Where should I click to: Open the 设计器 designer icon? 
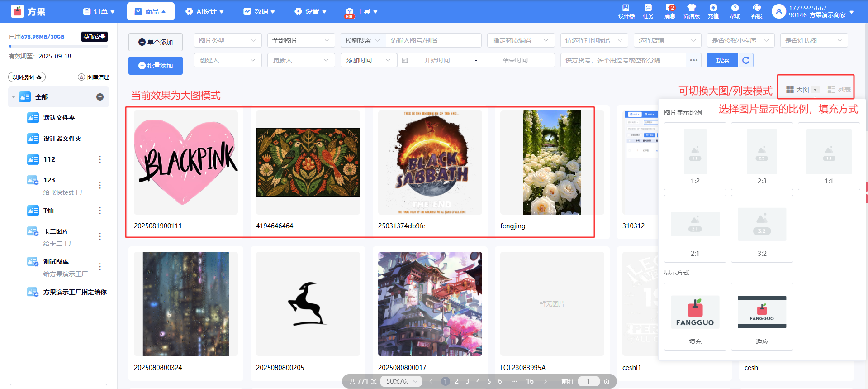pos(626,11)
